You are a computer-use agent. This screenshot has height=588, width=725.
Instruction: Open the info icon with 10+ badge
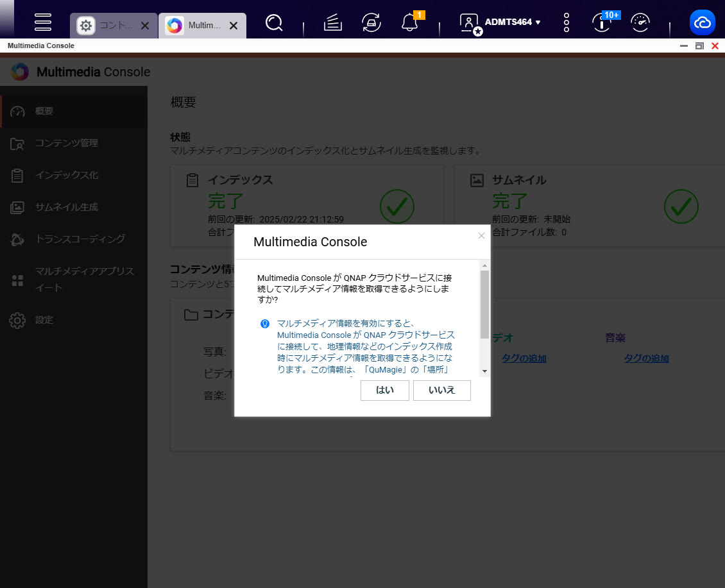(603, 22)
